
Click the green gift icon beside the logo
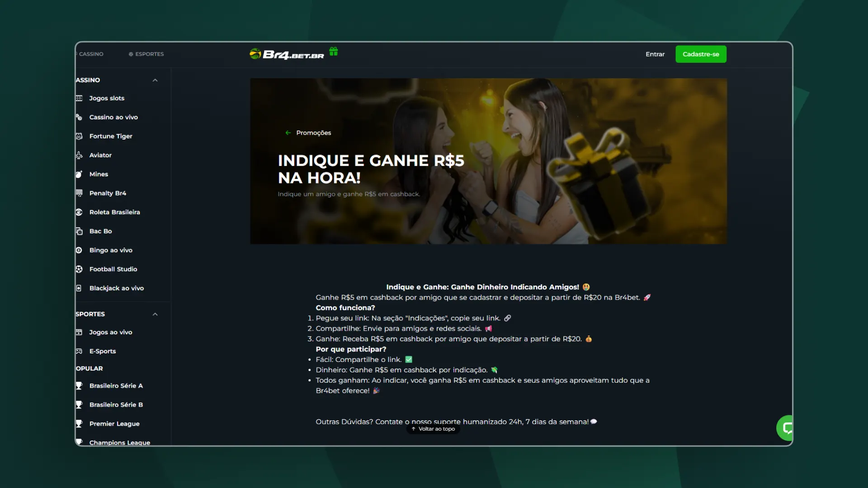pyautogui.click(x=334, y=52)
